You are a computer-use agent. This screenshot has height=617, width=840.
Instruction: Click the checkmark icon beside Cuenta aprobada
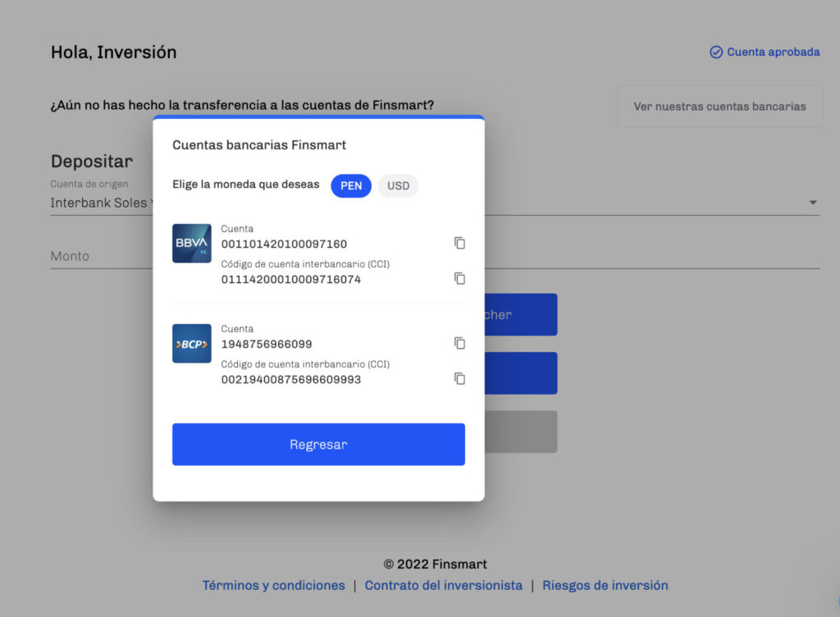715,52
